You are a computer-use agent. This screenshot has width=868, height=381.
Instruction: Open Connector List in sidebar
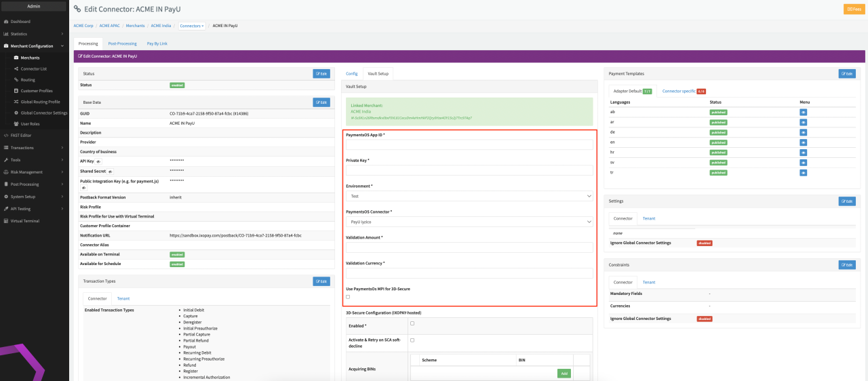(34, 68)
